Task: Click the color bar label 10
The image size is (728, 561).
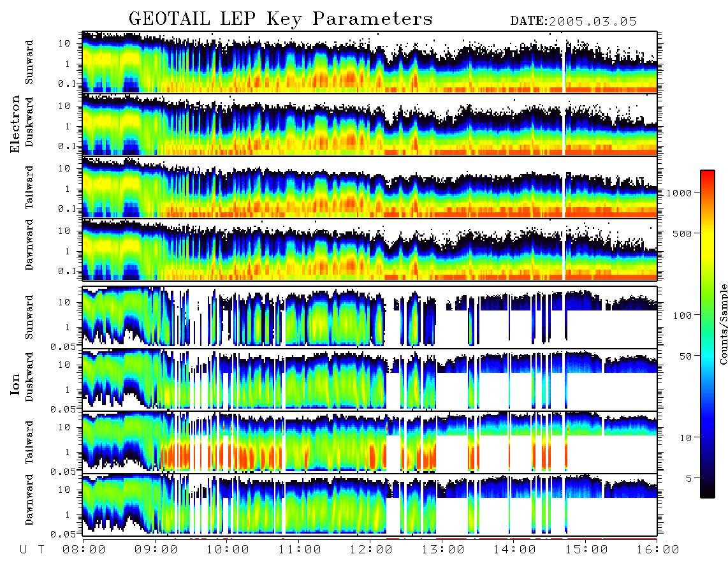Action: pyautogui.click(x=685, y=438)
